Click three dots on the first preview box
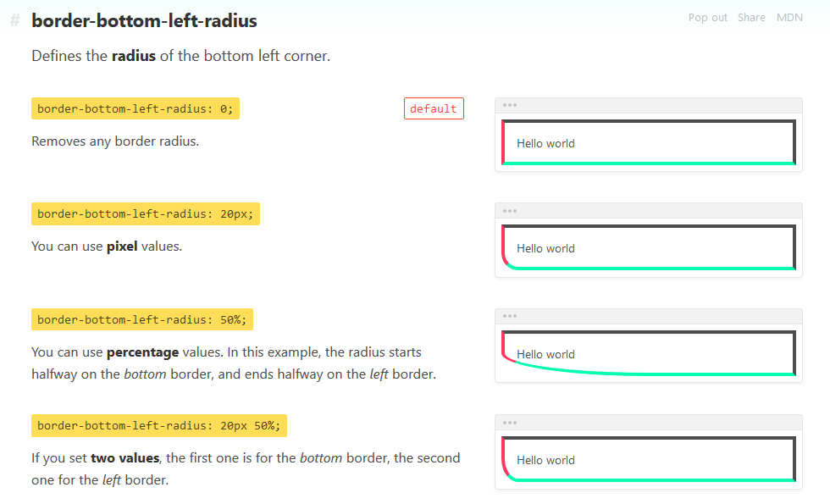The height and width of the screenshot is (504, 830). click(510, 105)
